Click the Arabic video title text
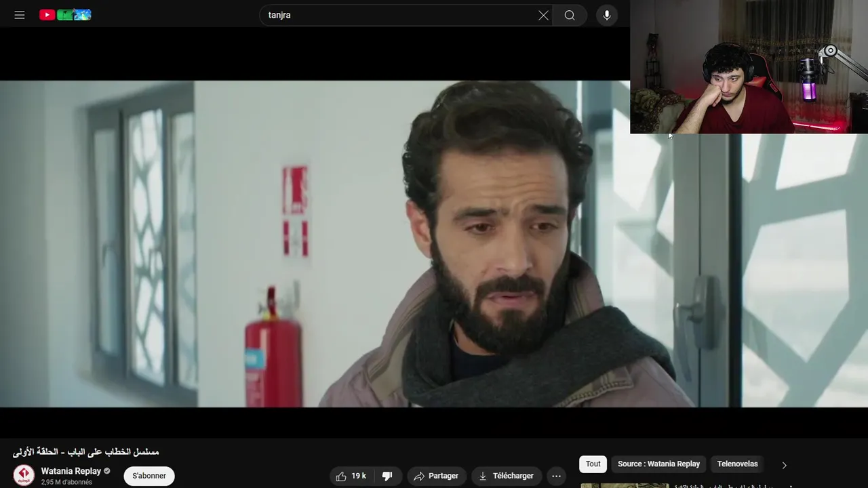868x488 pixels. (86, 452)
